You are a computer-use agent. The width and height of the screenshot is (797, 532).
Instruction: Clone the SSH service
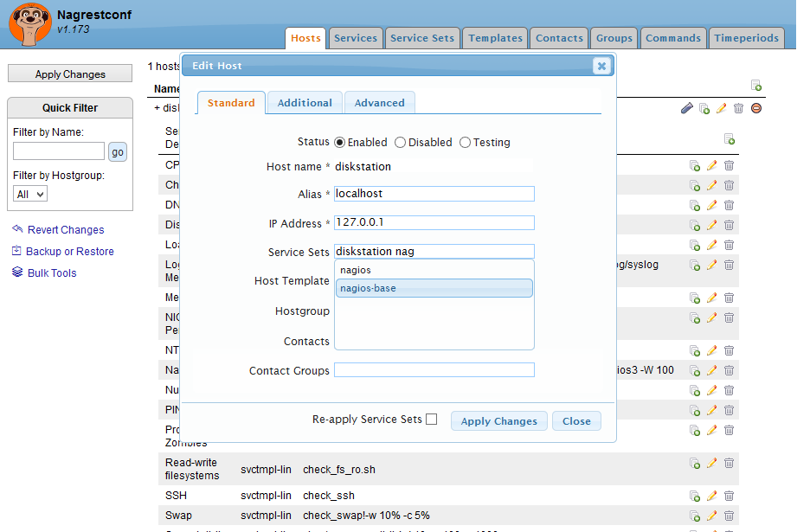tap(695, 496)
